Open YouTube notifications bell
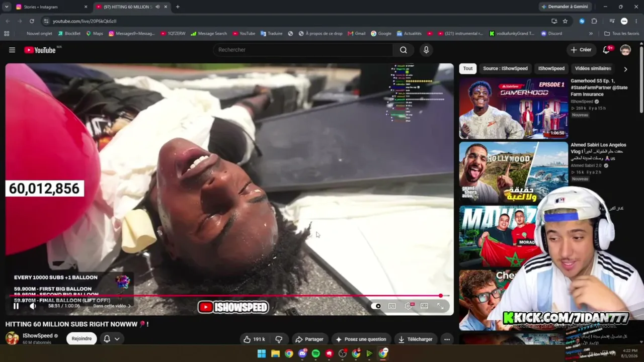The image size is (644, 362). 607,50
